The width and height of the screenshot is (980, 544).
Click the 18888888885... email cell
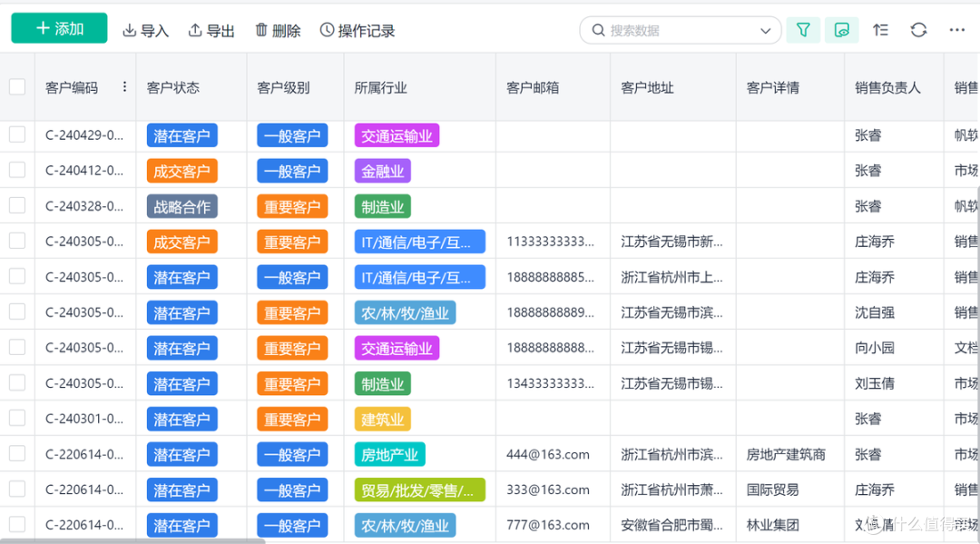[550, 277]
